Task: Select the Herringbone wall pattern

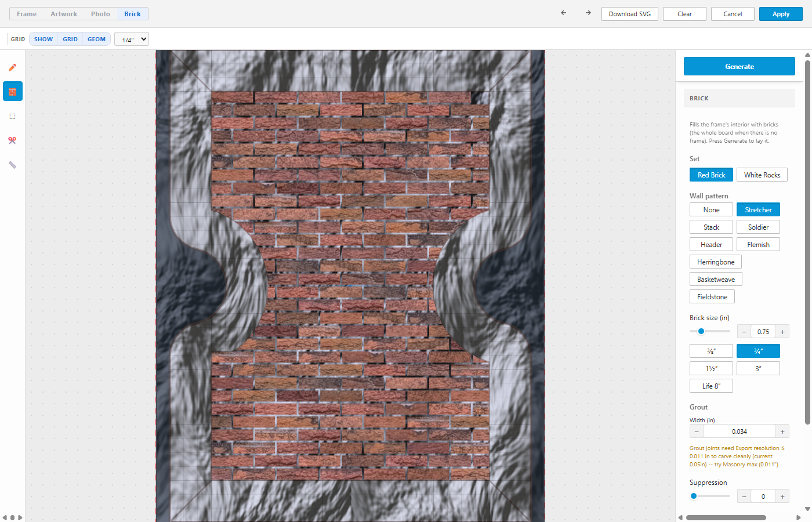Action: (716, 262)
